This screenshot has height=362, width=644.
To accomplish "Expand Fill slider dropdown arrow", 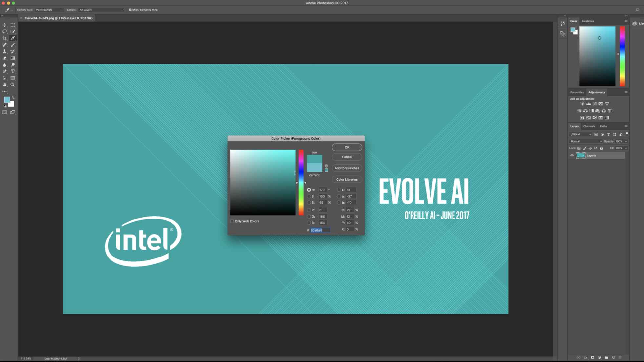I will tap(626, 148).
